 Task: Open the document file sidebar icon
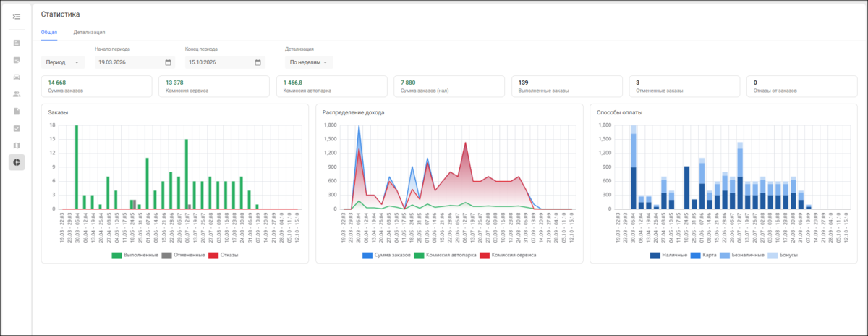17,112
